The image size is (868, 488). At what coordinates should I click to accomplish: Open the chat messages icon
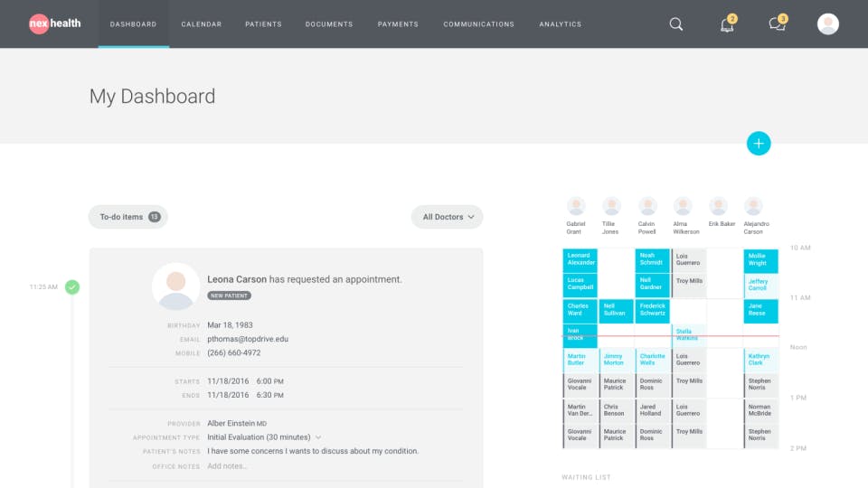click(778, 23)
